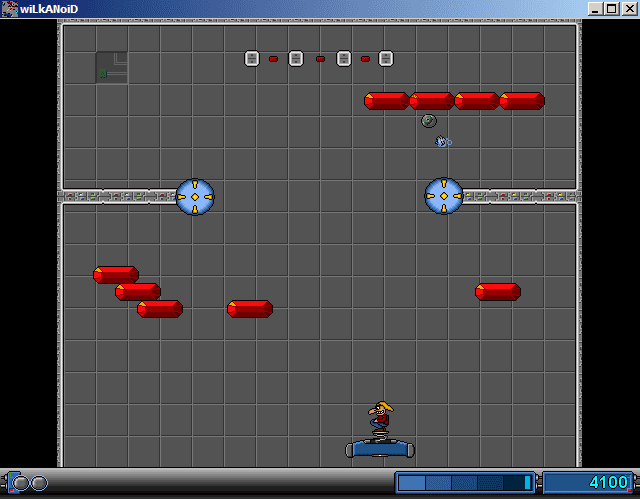This screenshot has width=640, height=499.
Task: Click the blue paddle at the bottom
Action: (380, 449)
